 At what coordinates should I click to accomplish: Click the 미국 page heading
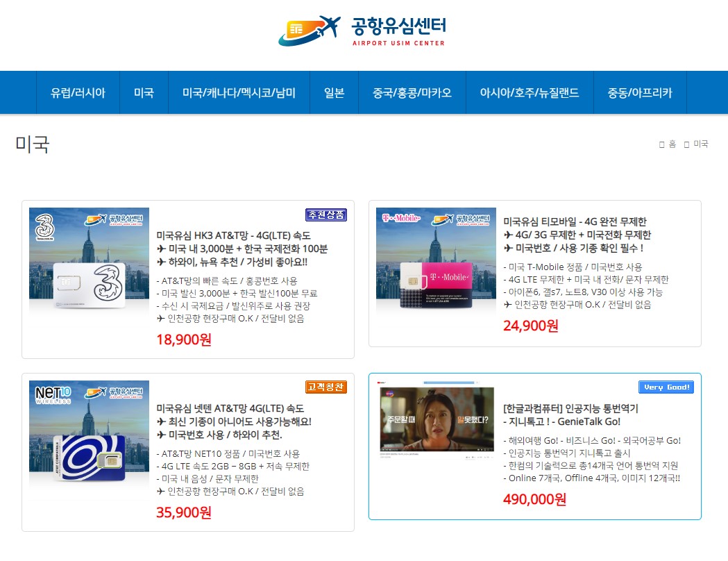pyautogui.click(x=32, y=144)
